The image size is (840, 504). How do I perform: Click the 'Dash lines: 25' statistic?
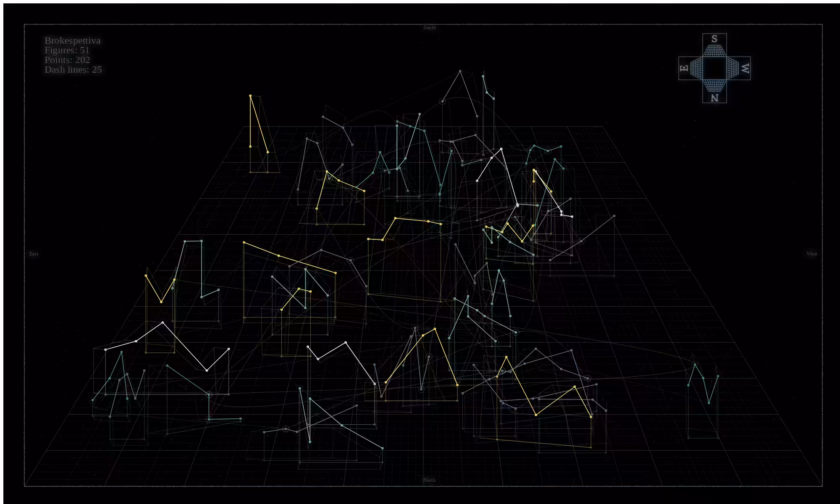click(x=73, y=70)
